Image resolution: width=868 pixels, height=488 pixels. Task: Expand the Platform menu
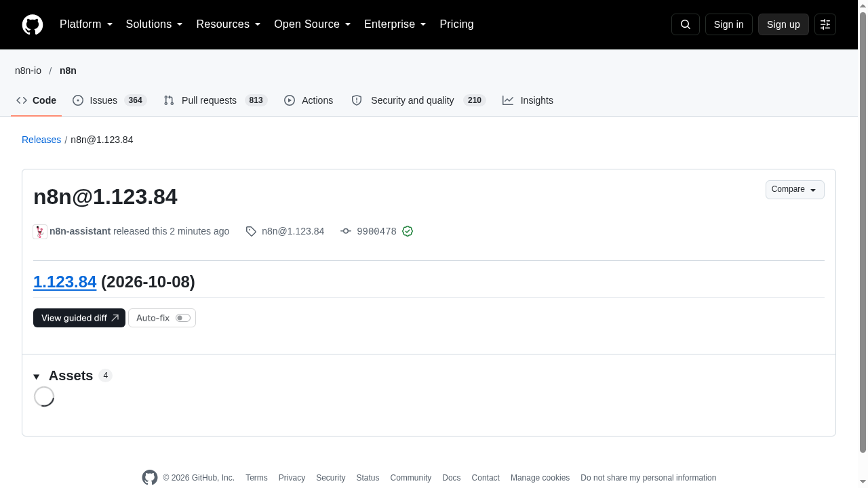[86, 24]
